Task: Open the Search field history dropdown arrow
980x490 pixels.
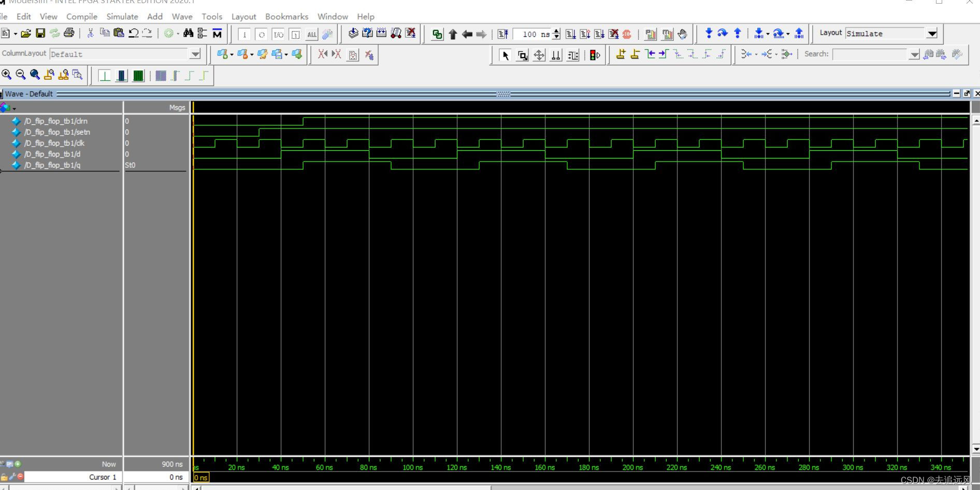Action: click(x=914, y=54)
